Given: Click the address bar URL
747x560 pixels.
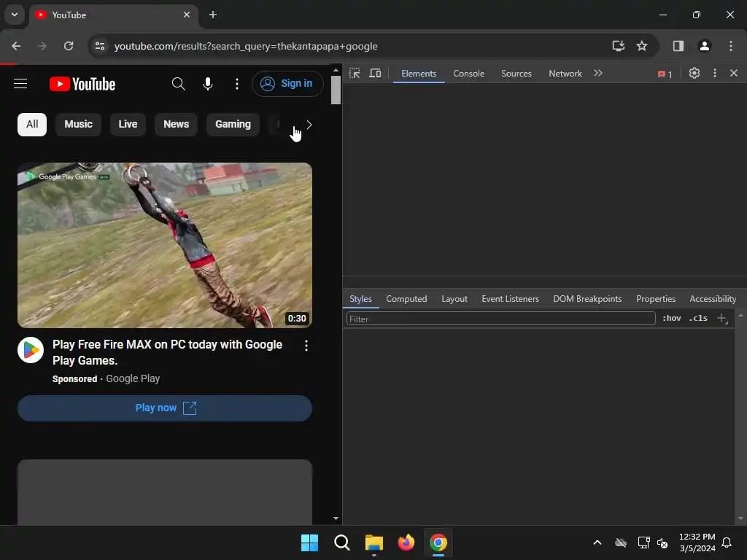Looking at the screenshot, I should 246,46.
